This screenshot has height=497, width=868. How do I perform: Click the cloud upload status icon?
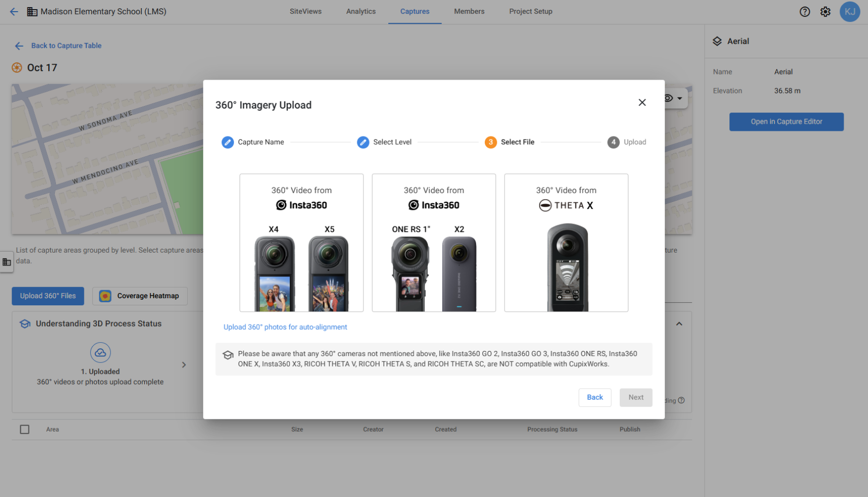(101, 352)
